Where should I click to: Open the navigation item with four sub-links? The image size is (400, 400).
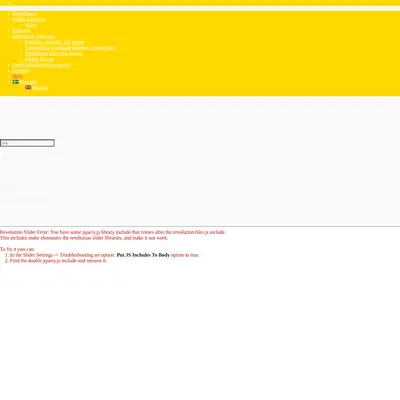coord(33,37)
